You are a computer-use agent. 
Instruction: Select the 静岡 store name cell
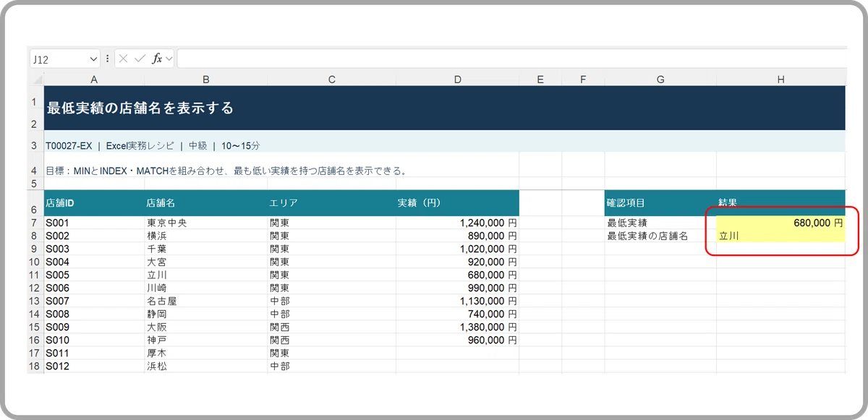205,314
